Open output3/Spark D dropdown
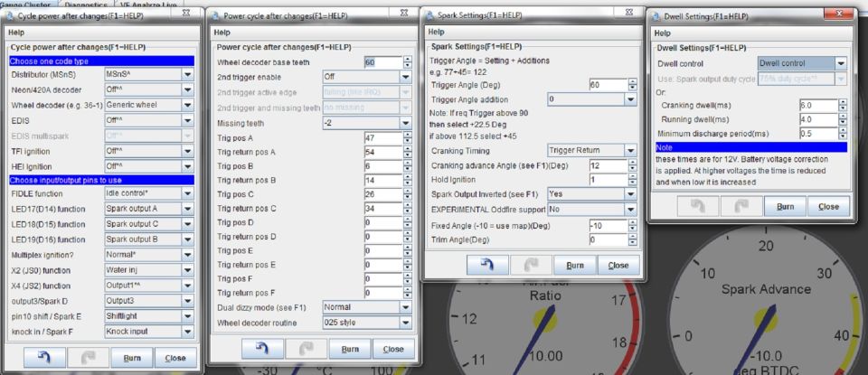 pyautogui.click(x=149, y=301)
